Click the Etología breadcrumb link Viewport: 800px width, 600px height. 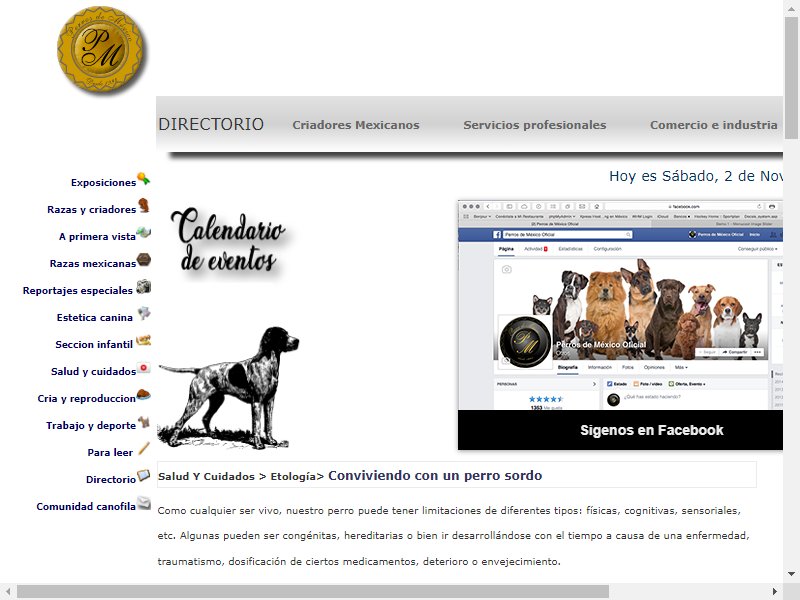(293, 477)
